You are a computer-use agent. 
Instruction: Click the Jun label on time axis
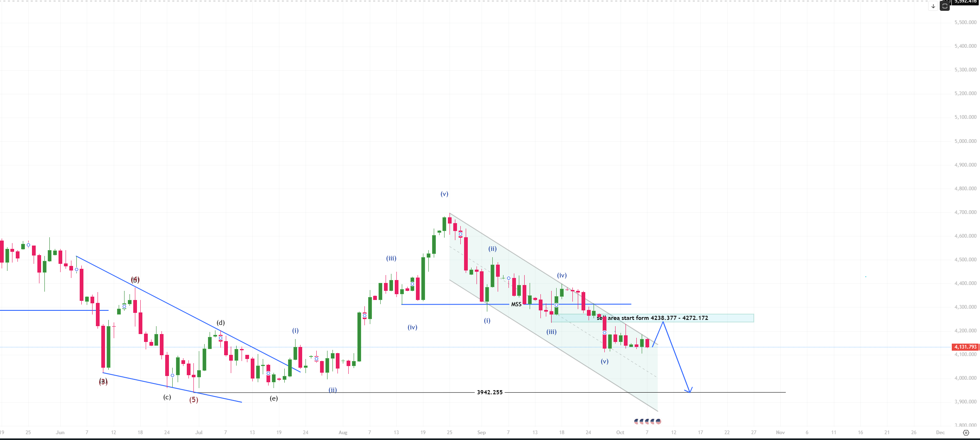pyautogui.click(x=60, y=433)
